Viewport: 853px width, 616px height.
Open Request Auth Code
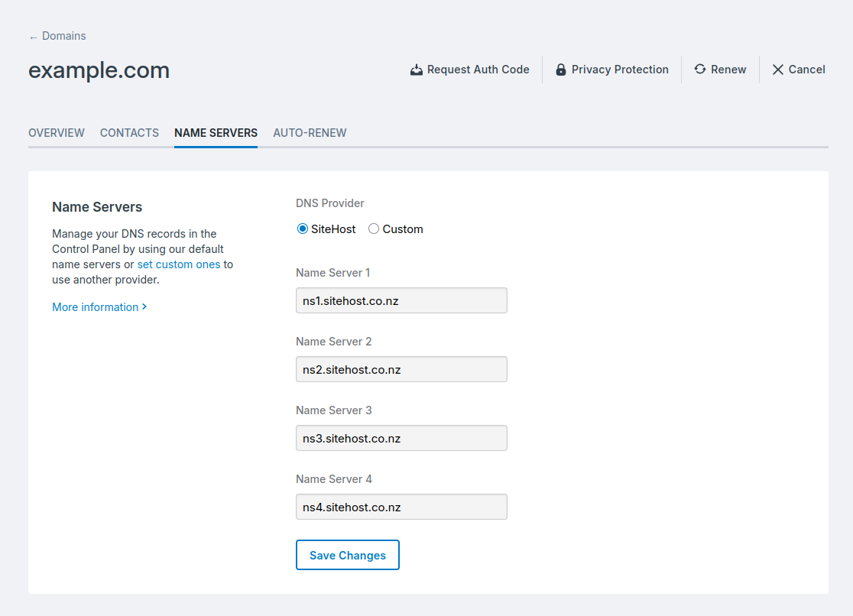(x=469, y=69)
